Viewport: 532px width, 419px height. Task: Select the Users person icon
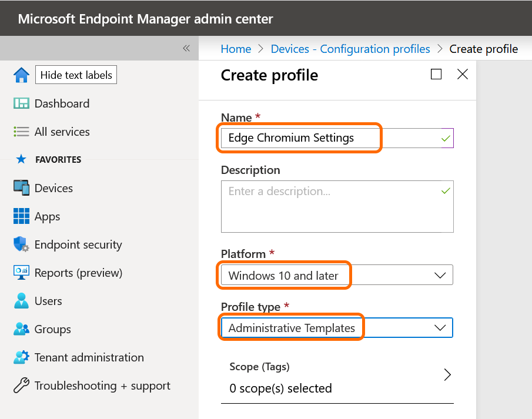pyautogui.click(x=21, y=301)
